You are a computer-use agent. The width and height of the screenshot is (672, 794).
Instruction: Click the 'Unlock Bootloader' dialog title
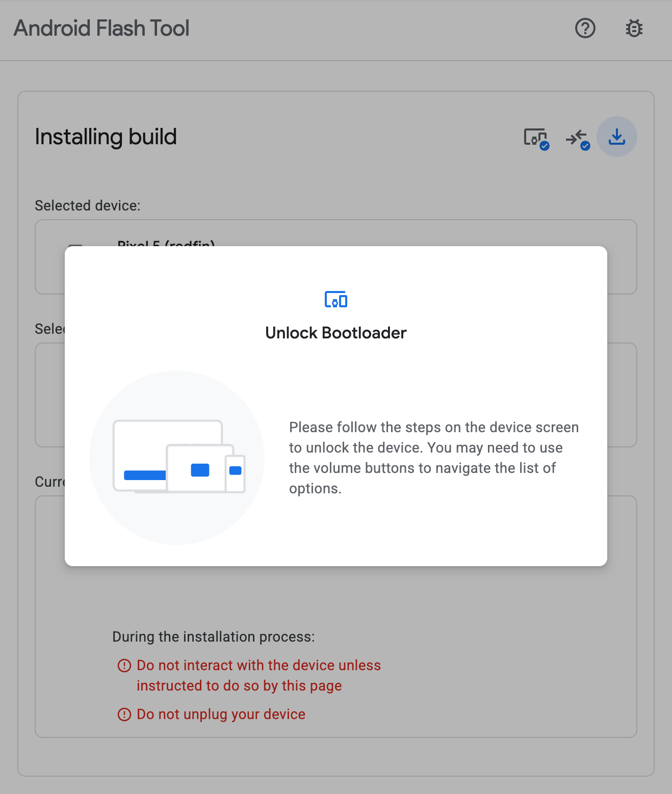336,333
